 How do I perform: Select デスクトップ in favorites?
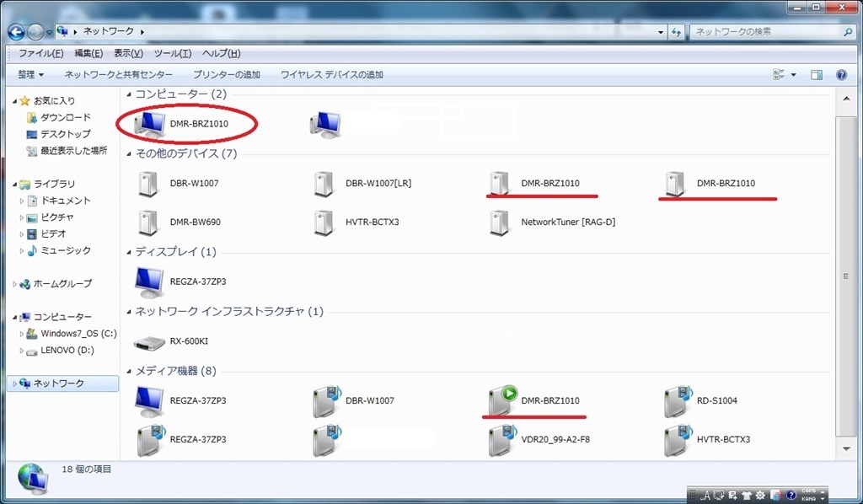pos(65,134)
